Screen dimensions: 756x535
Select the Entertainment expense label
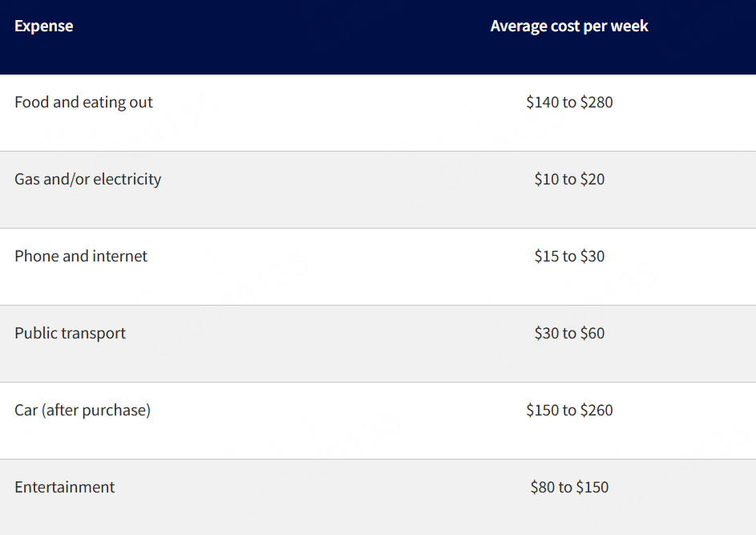(65, 488)
